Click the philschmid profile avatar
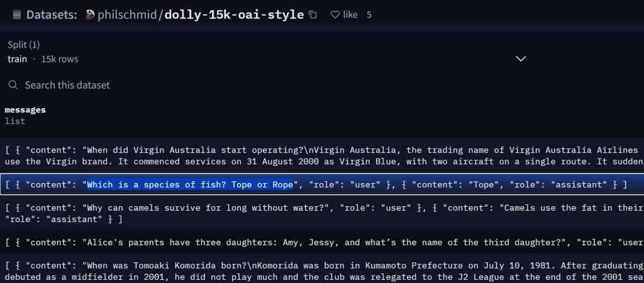The image size is (644, 283). click(x=90, y=14)
